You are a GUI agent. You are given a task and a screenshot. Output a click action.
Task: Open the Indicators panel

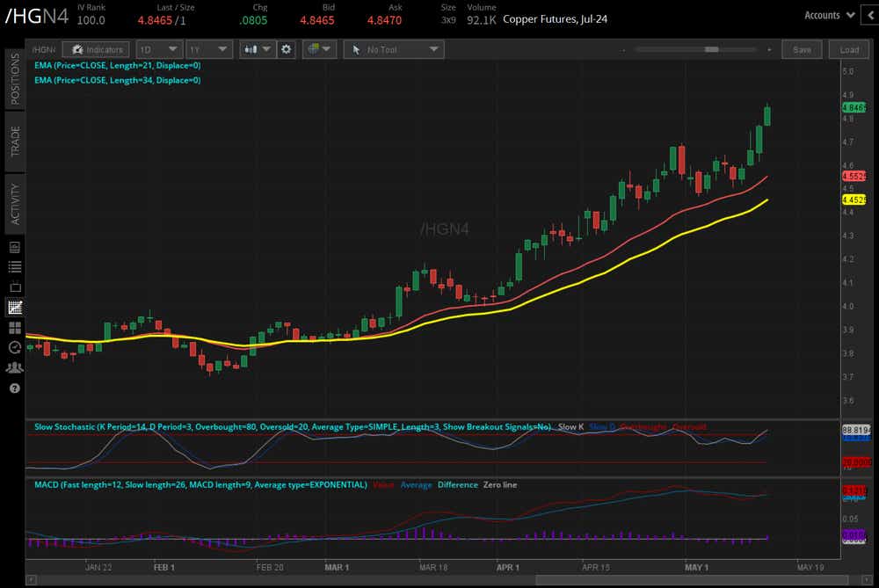click(x=97, y=50)
